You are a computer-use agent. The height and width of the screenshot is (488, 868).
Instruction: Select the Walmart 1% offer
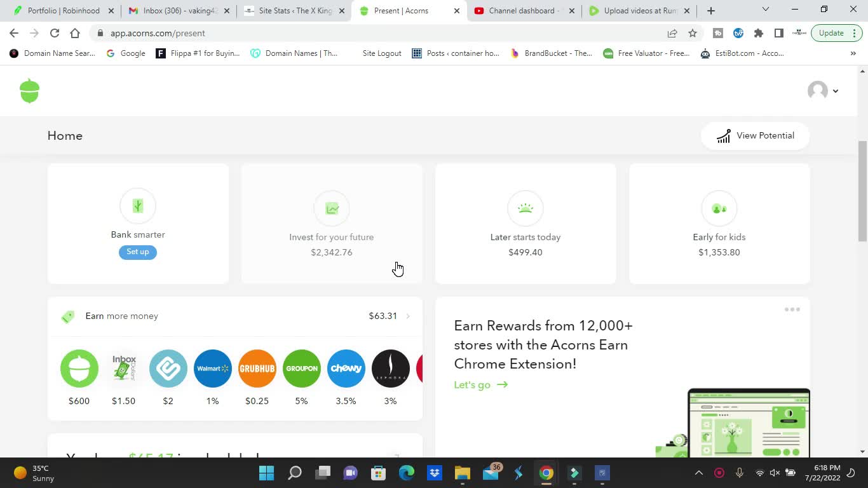[x=213, y=369]
